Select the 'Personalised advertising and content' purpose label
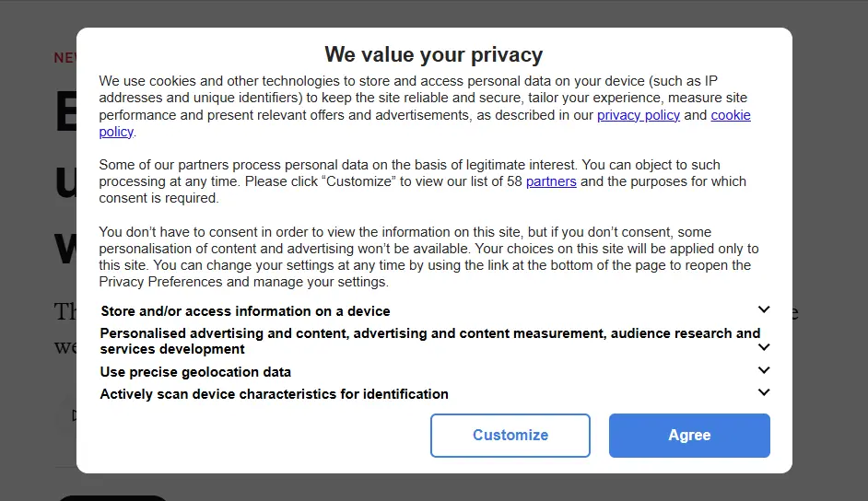Screen dimensions: 868x501 click(429, 341)
